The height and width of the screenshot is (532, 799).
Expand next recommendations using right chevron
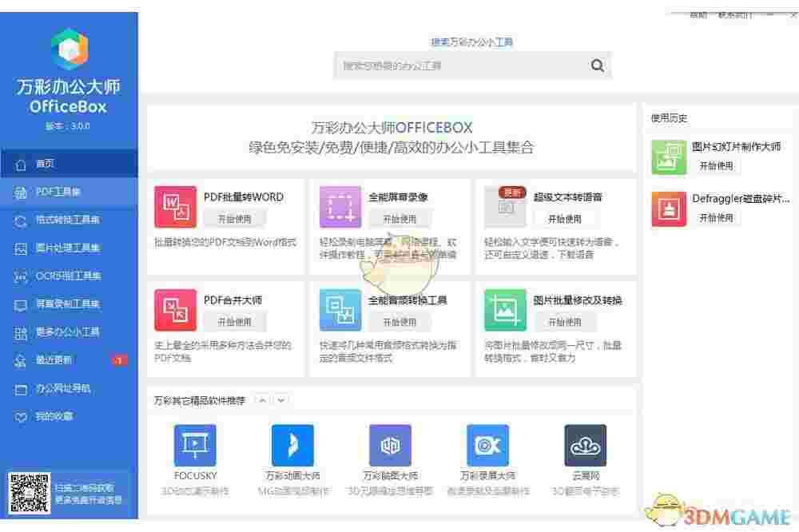pyautogui.click(x=280, y=400)
